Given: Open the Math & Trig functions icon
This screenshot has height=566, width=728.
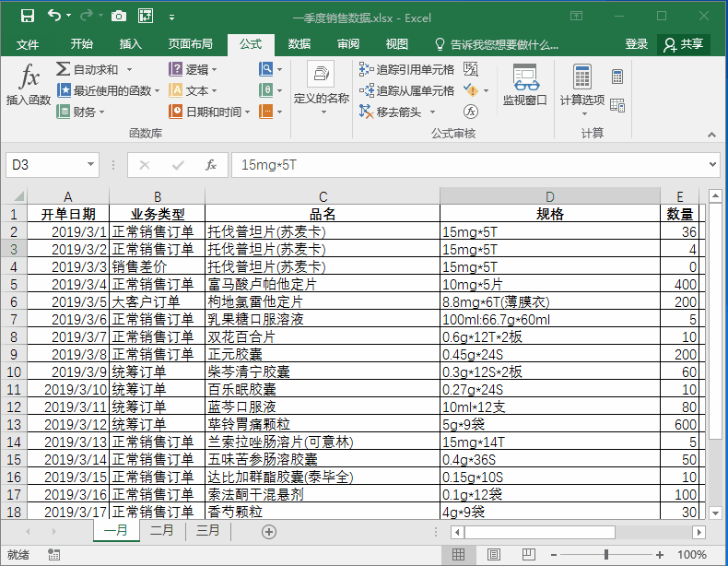Looking at the screenshot, I should click(x=266, y=90).
